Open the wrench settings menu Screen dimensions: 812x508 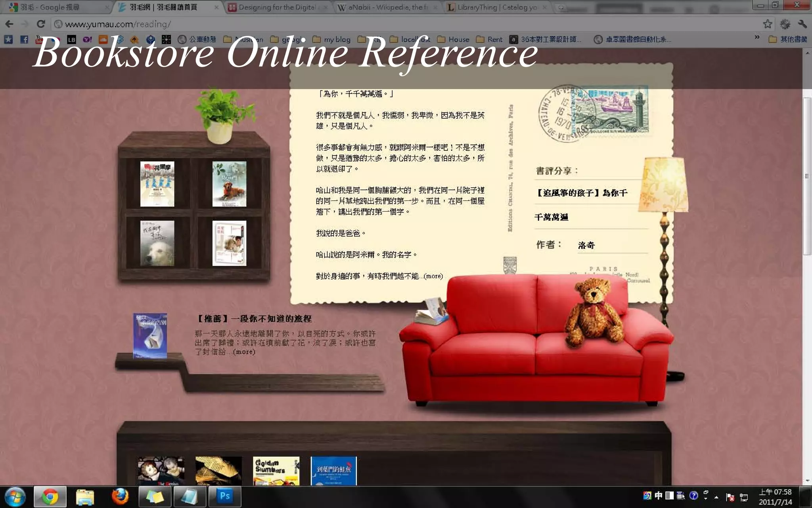tap(802, 24)
